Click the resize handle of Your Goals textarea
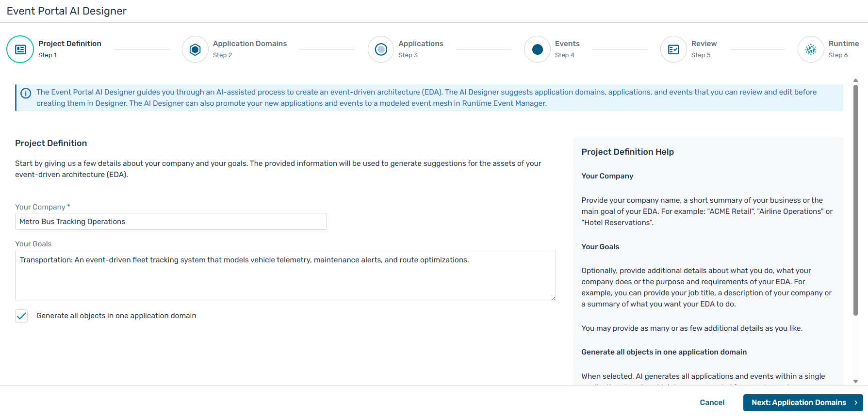The image size is (868, 419). [553, 298]
